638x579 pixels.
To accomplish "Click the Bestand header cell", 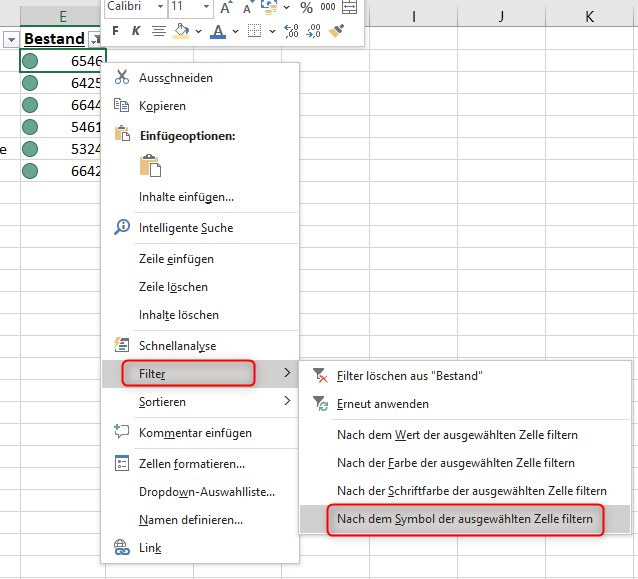I will click(x=55, y=39).
